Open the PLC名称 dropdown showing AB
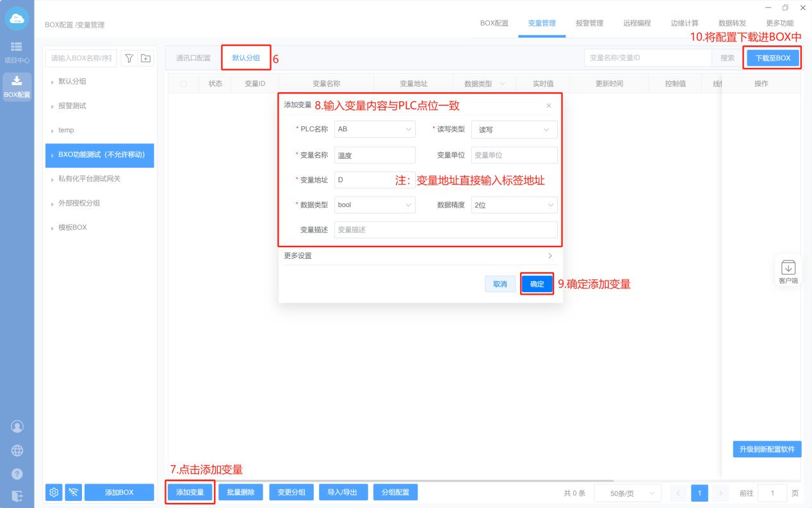This screenshot has width=812, height=508. click(375, 129)
